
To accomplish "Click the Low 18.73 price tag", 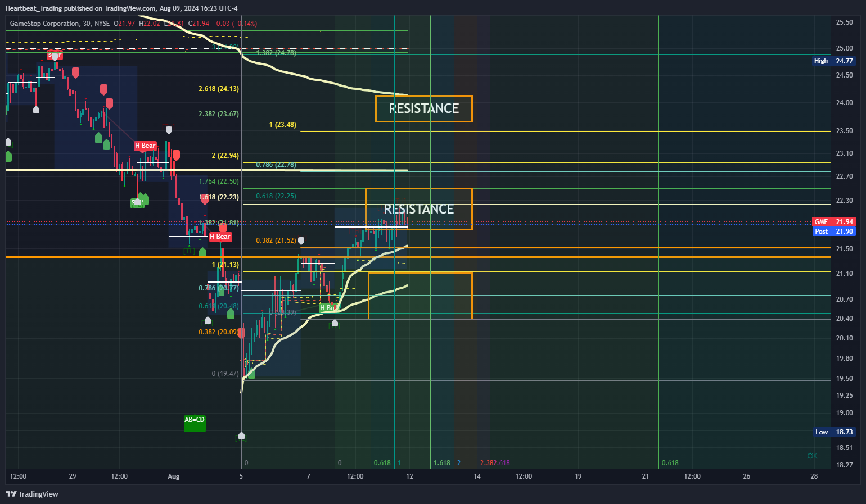I will (835, 432).
